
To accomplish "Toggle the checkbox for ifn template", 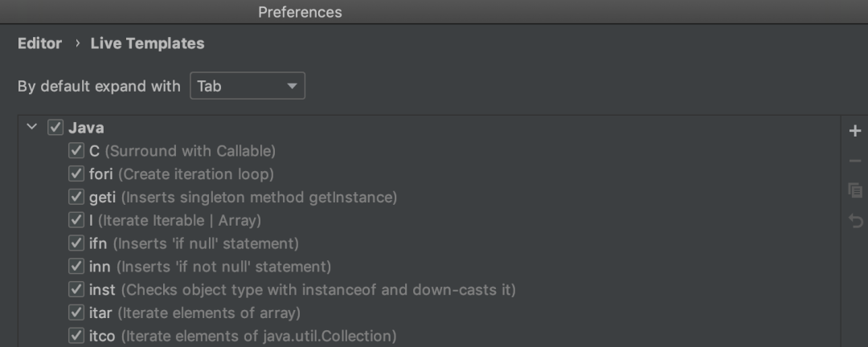I will (x=76, y=243).
